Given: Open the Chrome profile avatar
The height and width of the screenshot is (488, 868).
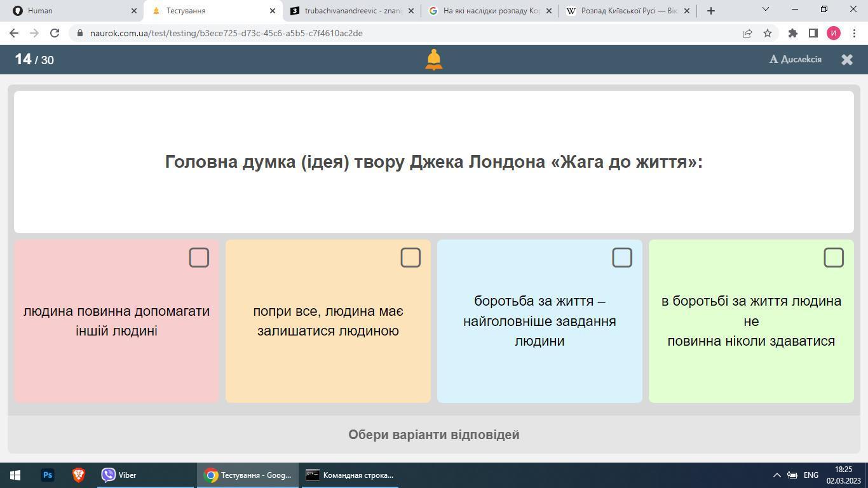Looking at the screenshot, I should click(x=834, y=33).
